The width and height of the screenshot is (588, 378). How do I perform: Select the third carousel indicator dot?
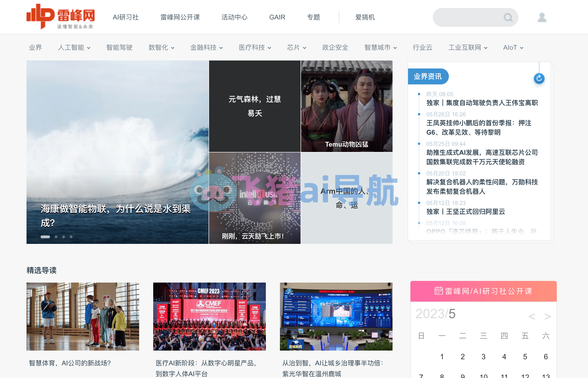pos(64,237)
